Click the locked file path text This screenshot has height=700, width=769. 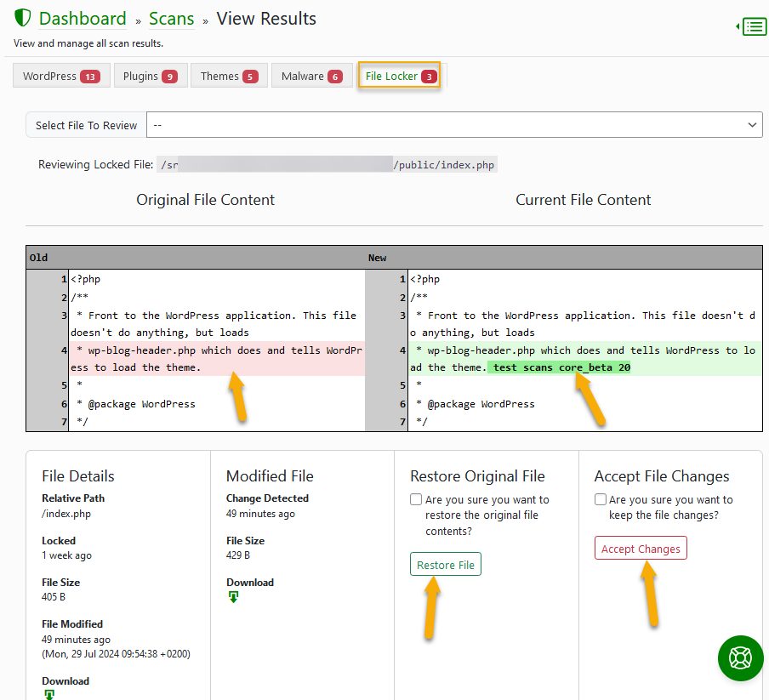click(x=328, y=165)
